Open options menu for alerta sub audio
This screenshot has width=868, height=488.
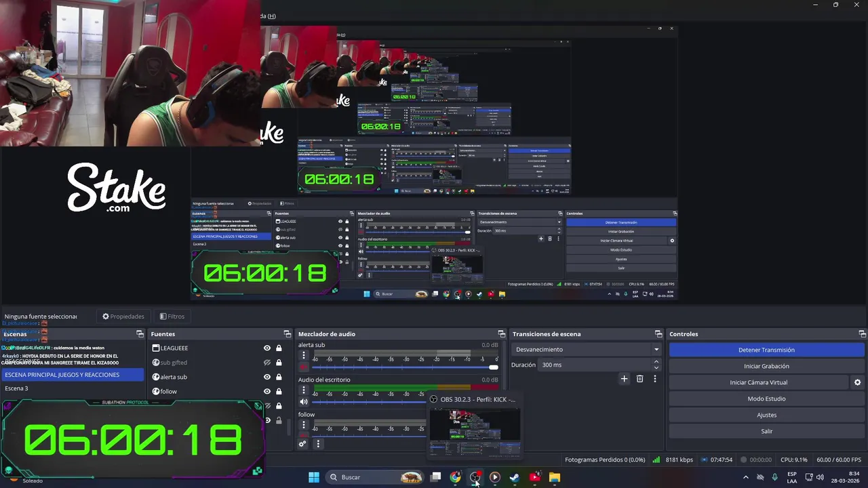(304, 355)
